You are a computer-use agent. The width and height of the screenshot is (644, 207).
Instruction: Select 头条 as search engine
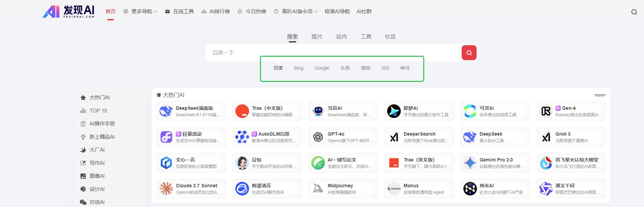[345, 68]
